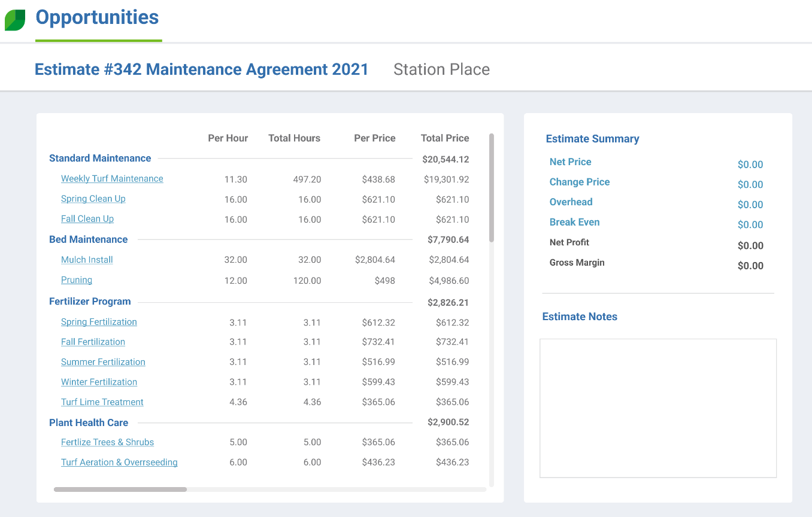Click the Net Price summary label
Image resolution: width=812 pixels, height=517 pixels.
tap(570, 162)
